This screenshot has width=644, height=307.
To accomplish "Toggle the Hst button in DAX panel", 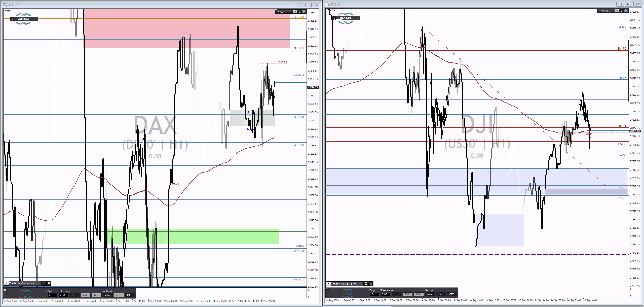I will point(119,295).
